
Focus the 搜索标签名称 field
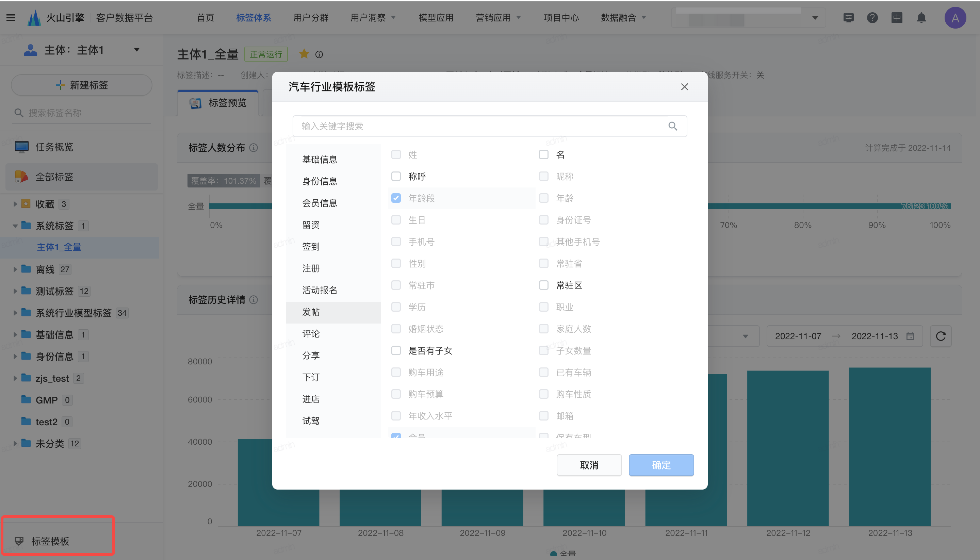[x=82, y=113]
